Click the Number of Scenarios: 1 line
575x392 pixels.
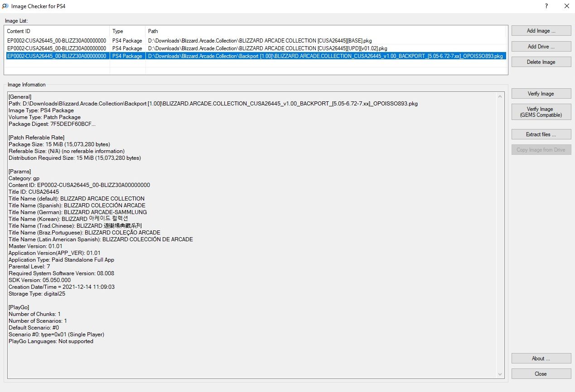click(x=38, y=321)
